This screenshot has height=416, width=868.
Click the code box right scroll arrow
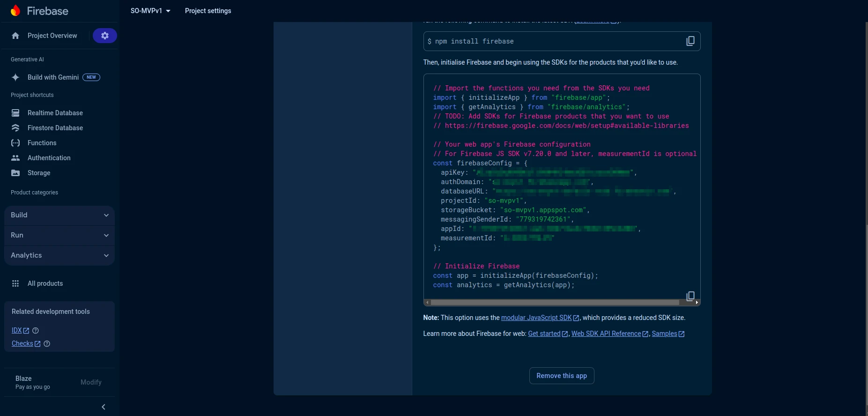pyautogui.click(x=697, y=303)
